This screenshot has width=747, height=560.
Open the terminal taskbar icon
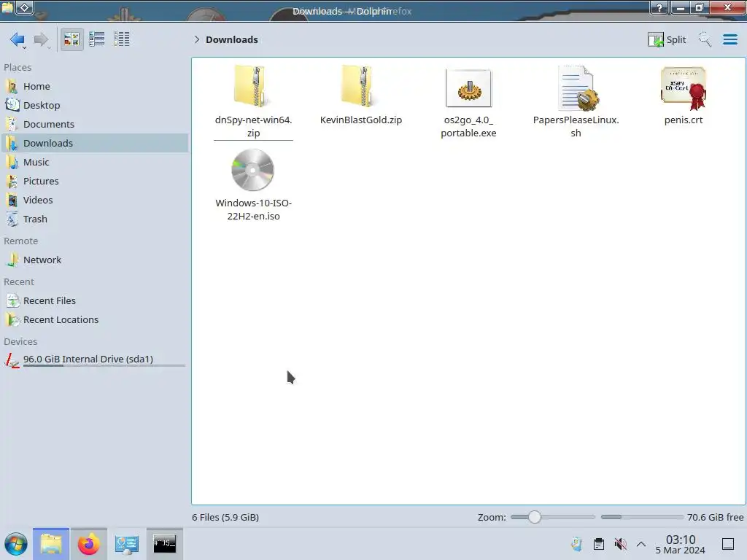click(165, 544)
